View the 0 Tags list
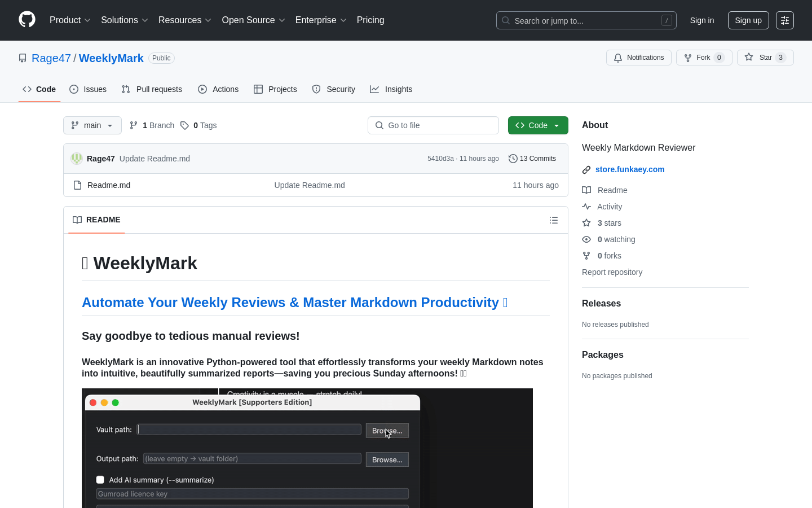The image size is (812, 508). 198,125
